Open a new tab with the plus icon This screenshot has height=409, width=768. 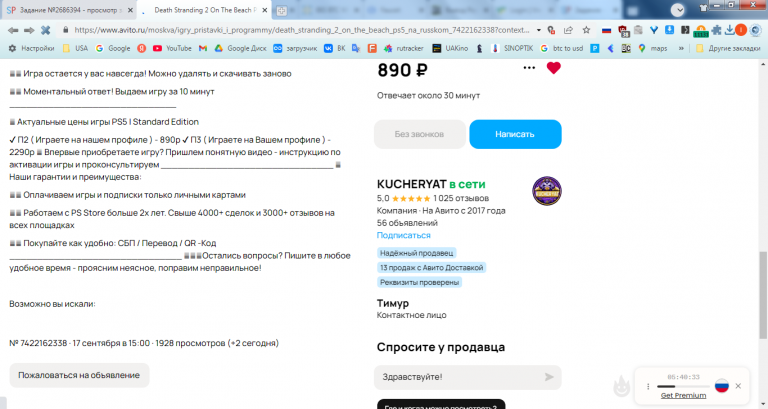tap(282, 10)
